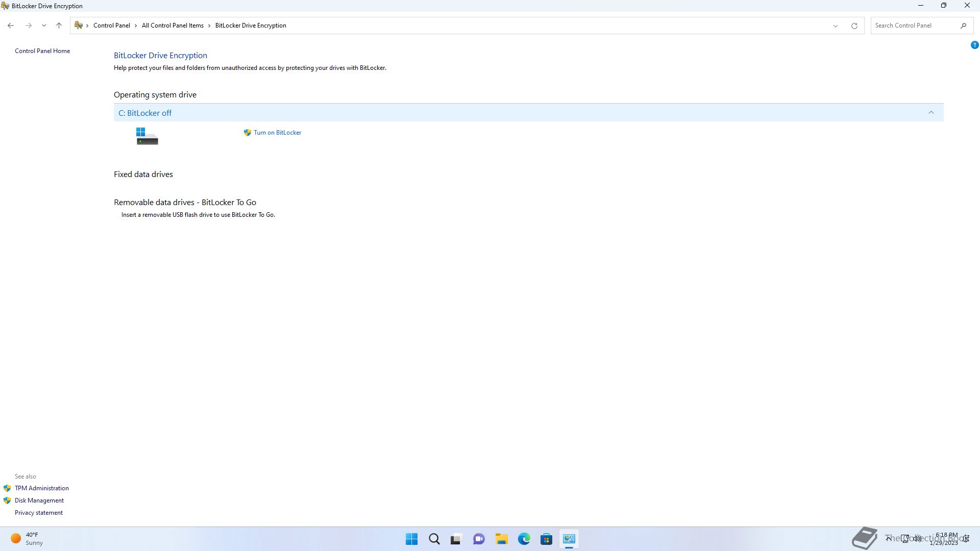Collapse the C: BitLocker off section chevron
Screen dimensions: 980x551
(931, 113)
